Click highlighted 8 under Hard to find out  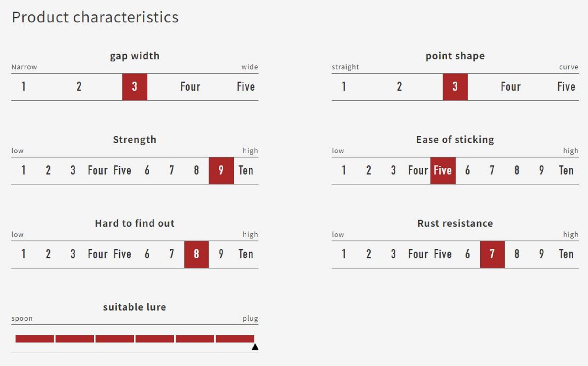point(196,254)
